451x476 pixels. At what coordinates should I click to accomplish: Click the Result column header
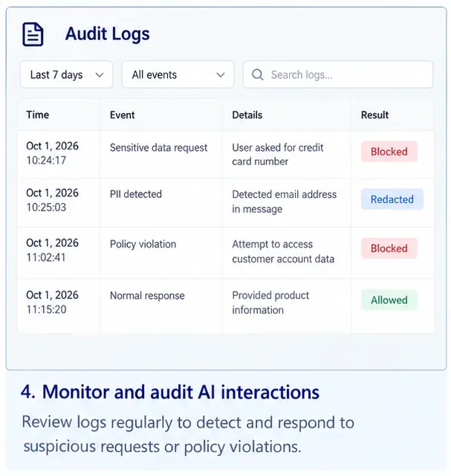coord(374,115)
